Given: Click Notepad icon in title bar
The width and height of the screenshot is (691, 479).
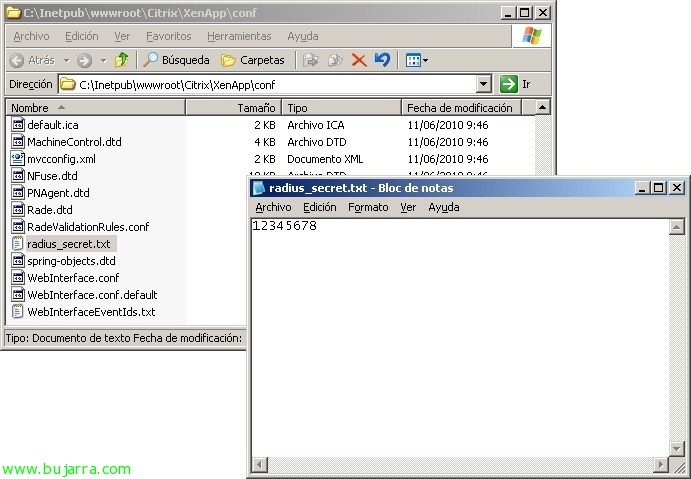Looking at the screenshot, I should coord(258,188).
